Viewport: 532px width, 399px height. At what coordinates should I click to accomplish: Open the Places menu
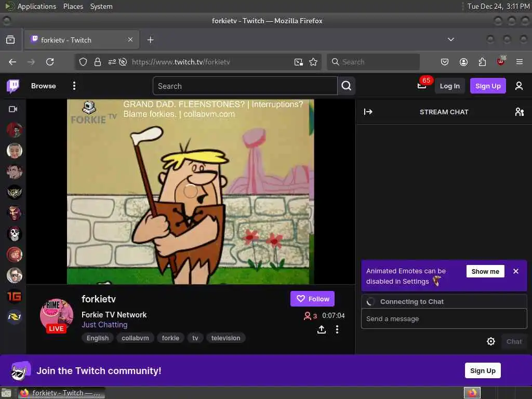[73, 6]
